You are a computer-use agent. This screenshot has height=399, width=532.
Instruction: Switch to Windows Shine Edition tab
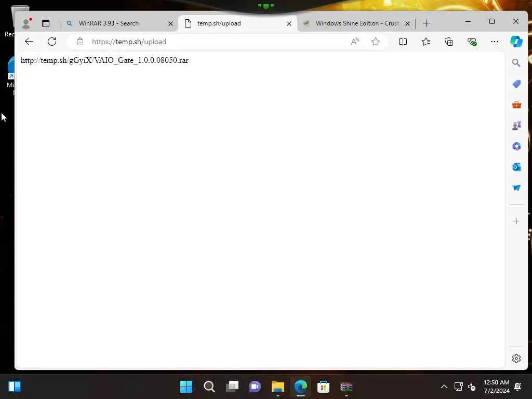click(x=356, y=23)
